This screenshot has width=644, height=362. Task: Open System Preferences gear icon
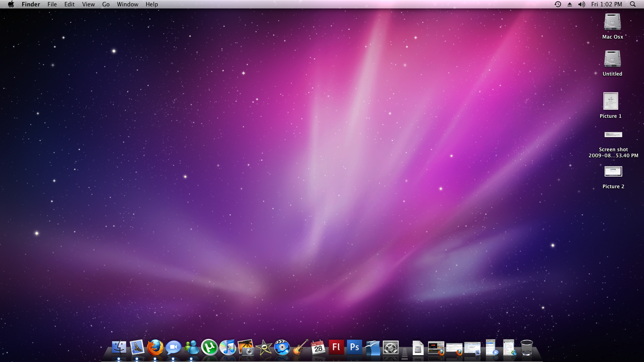[391, 348]
